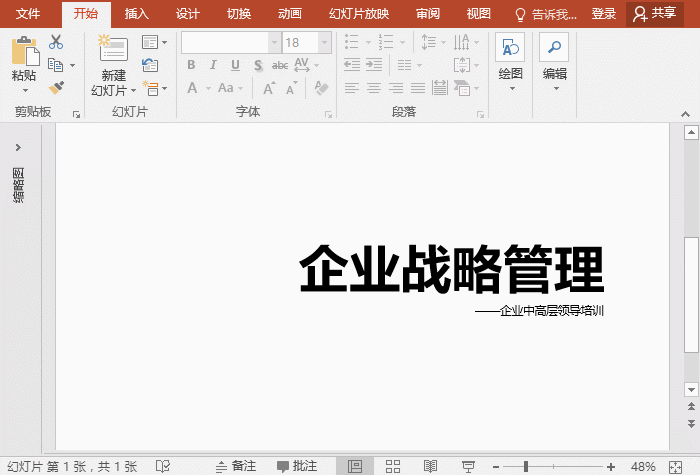Screen dimensions: 700x475
Task: Click the Notes (备注) button
Action: [236, 466]
